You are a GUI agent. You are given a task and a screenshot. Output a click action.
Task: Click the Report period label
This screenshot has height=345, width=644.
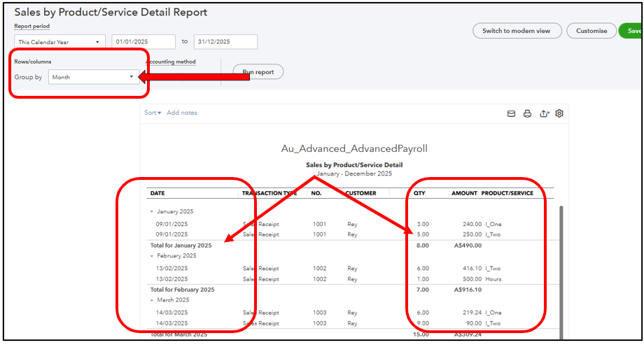[32, 27]
